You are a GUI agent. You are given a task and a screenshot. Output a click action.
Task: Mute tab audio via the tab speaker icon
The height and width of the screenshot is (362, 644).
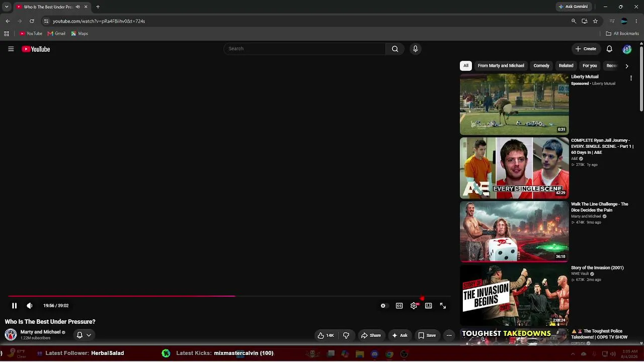pyautogui.click(x=77, y=7)
